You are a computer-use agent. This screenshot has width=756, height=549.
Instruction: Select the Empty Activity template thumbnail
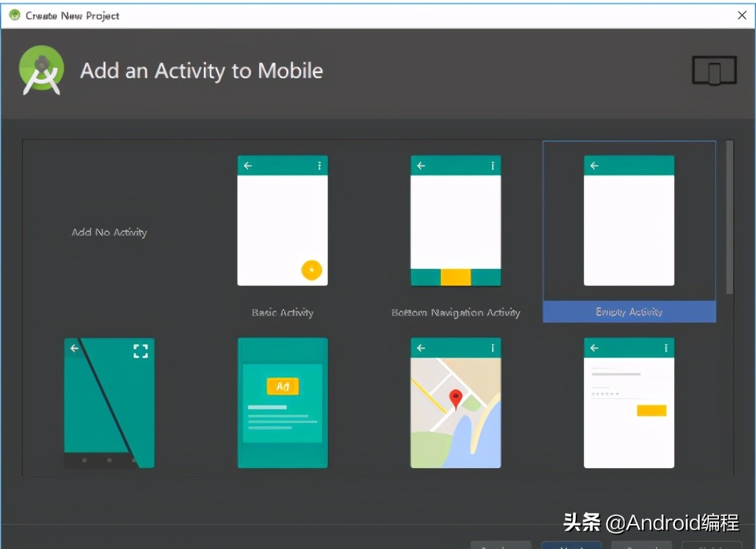coord(628,221)
